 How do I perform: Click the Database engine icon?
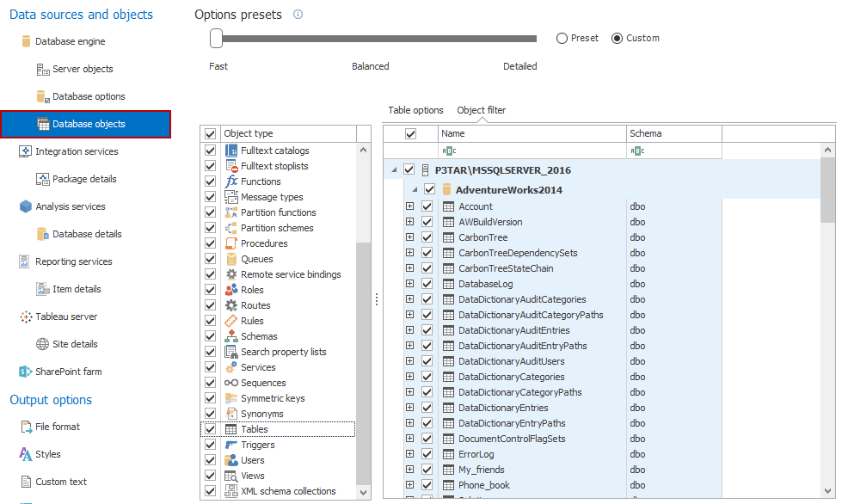click(x=26, y=41)
